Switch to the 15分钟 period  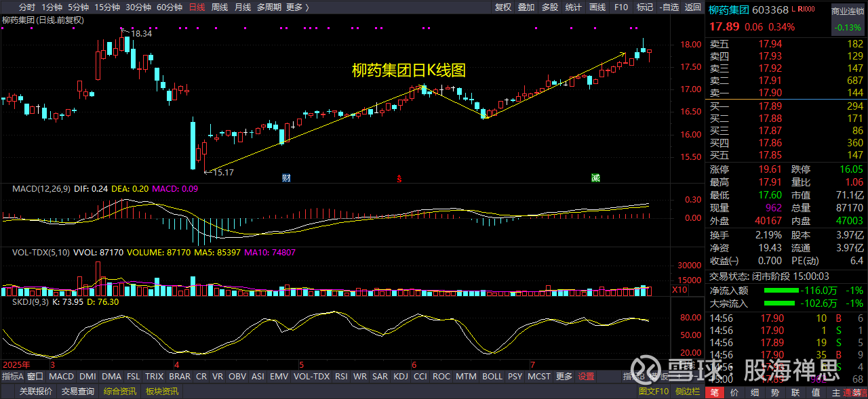[107, 7]
